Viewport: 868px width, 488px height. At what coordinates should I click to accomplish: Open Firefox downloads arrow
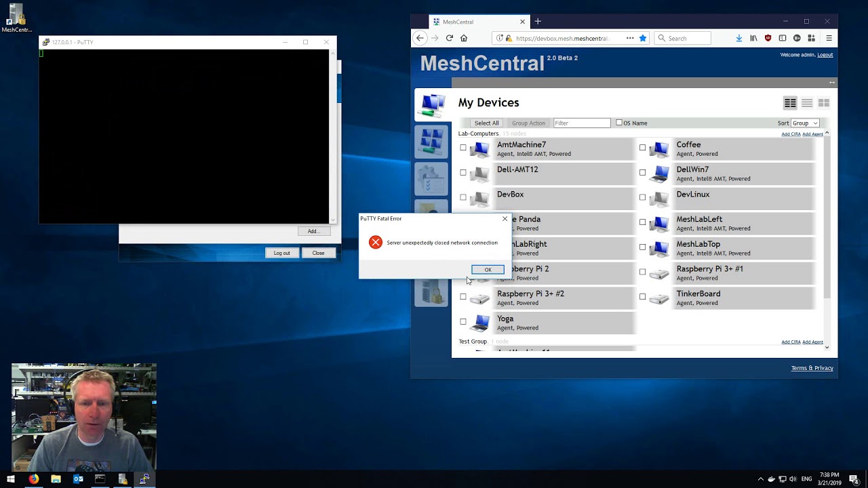click(738, 39)
